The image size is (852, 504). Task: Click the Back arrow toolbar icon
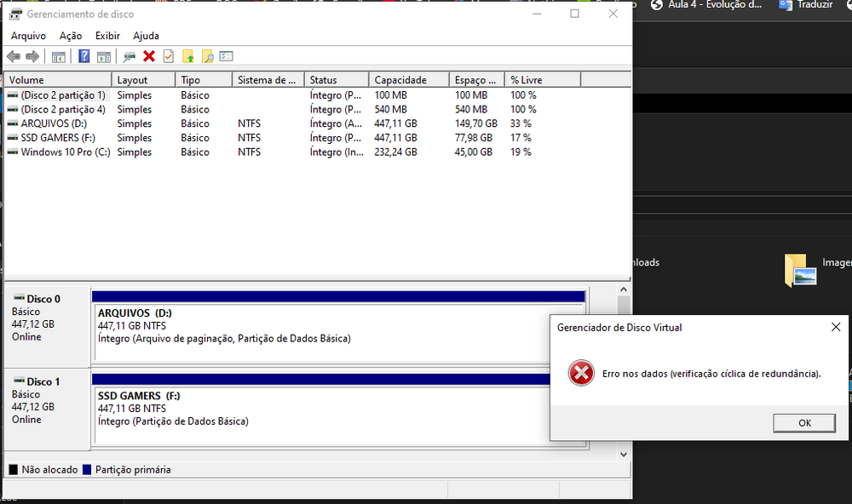point(13,57)
